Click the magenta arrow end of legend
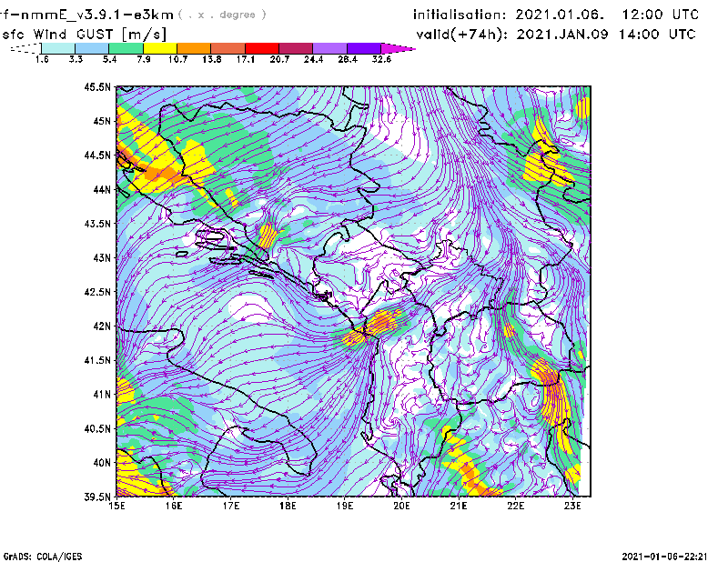The image size is (728, 562). click(397, 48)
